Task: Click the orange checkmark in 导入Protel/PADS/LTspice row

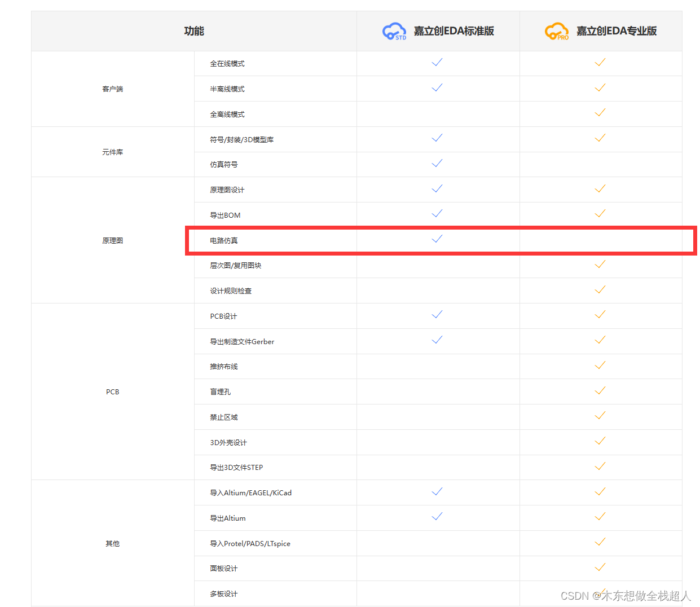Action: [x=600, y=542]
